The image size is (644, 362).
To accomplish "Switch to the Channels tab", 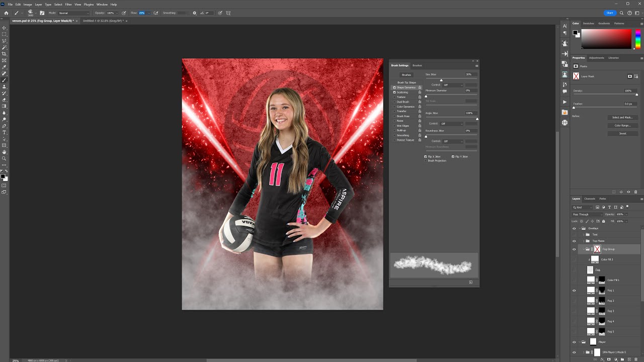I will coord(590,199).
